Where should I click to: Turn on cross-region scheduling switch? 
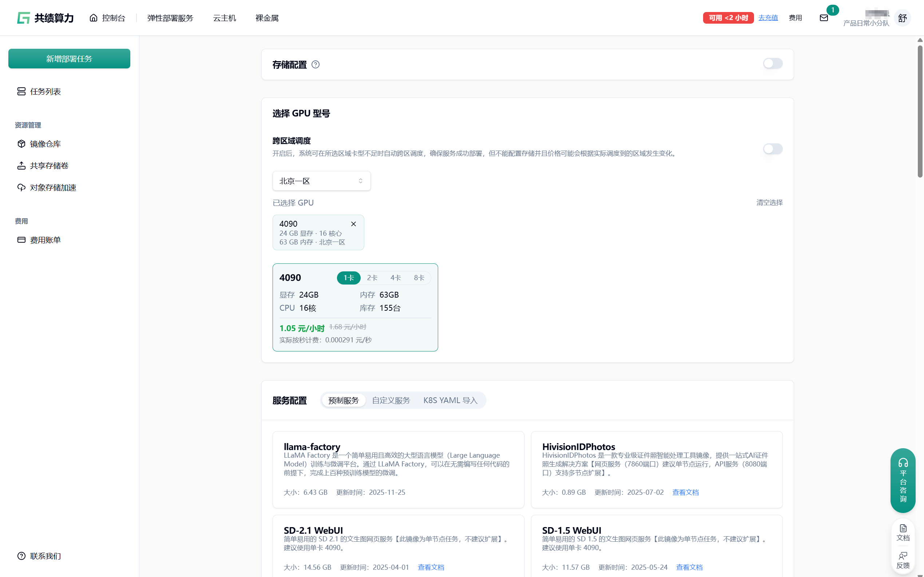[773, 149]
